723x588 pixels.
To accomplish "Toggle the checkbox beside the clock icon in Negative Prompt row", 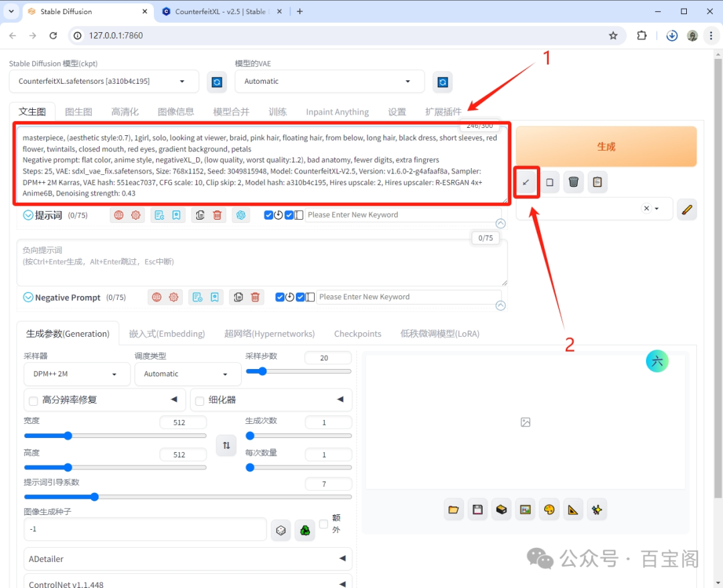I will [x=280, y=297].
